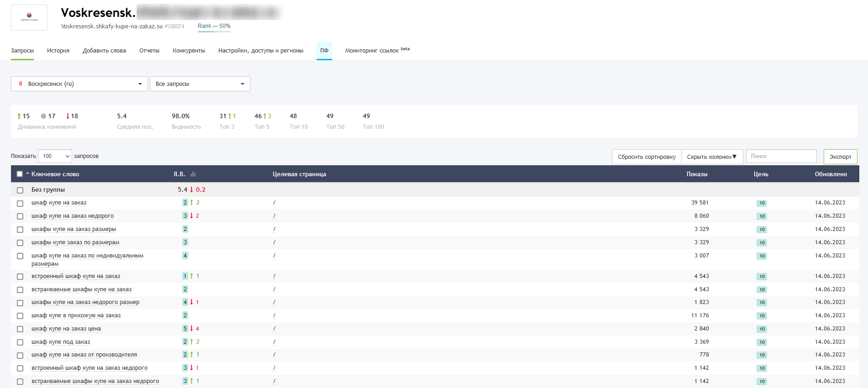This screenshot has width=868, height=388.
Task: Click the Экспорт button
Action: point(840,157)
